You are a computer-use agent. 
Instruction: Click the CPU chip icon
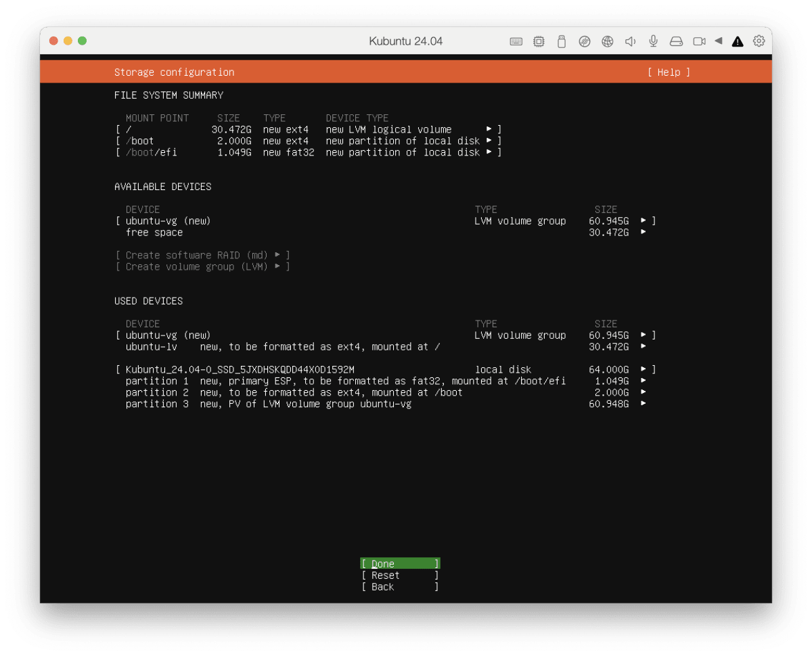pos(539,41)
